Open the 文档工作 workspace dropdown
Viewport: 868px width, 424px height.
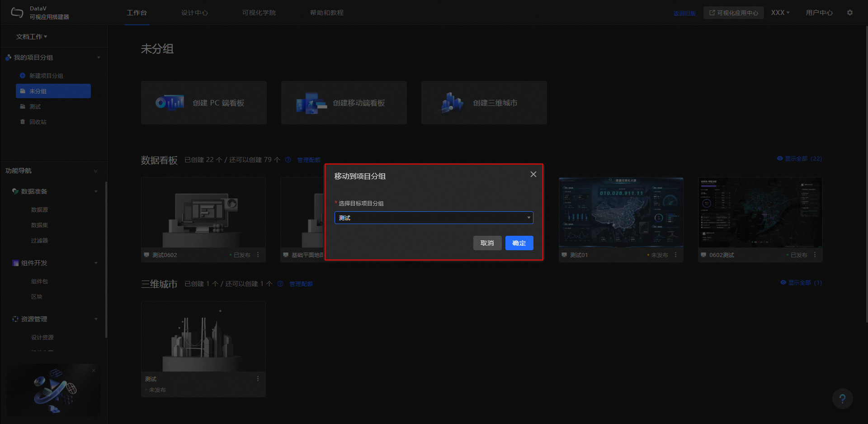click(x=32, y=37)
